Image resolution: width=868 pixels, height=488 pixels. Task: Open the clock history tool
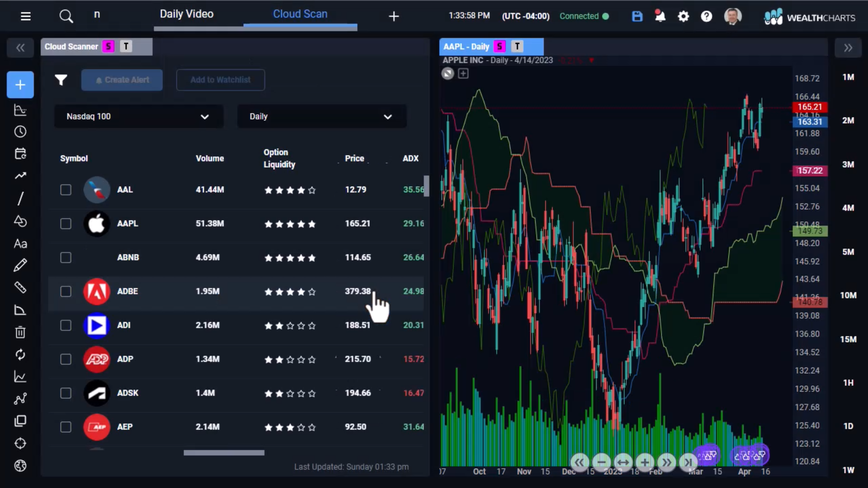[20, 131]
